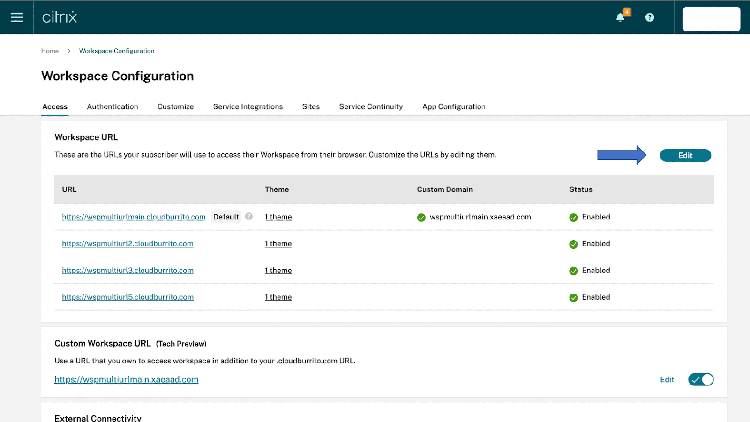This screenshot has width=750, height=422.
Task: Go to Home in the breadcrumb
Action: 50,51
